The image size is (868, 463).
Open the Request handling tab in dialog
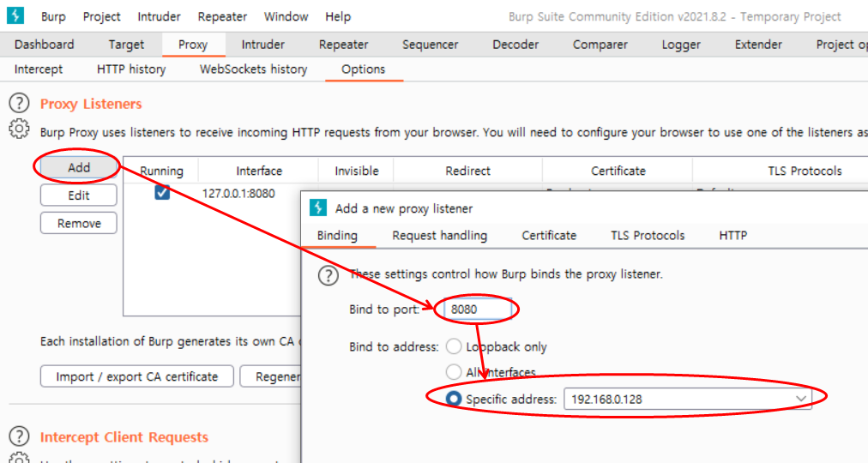click(439, 235)
